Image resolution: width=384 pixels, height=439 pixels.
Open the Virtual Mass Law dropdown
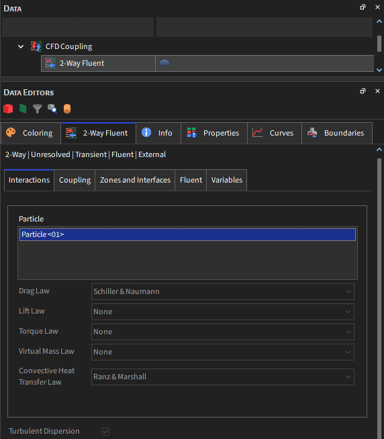click(223, 352)
